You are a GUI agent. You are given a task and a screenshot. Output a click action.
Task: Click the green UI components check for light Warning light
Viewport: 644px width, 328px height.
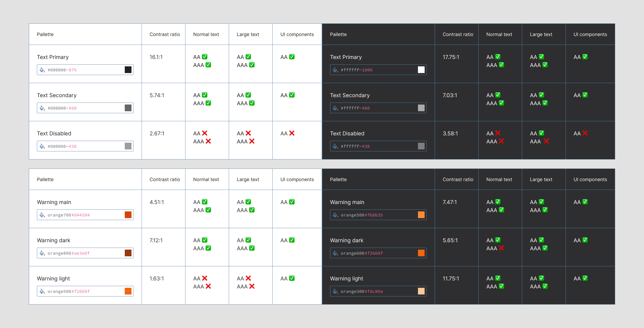pos(292,278)
